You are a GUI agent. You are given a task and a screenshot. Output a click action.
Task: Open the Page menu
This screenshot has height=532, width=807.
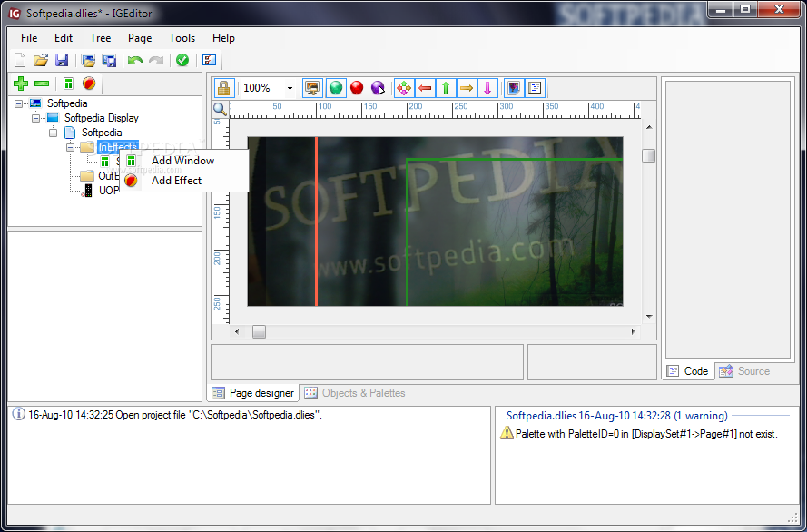(x=140, y=38)
